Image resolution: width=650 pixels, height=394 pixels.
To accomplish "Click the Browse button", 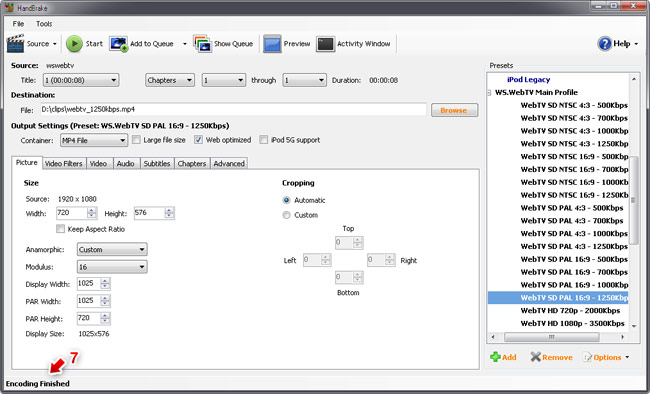I will click(454, 110).
